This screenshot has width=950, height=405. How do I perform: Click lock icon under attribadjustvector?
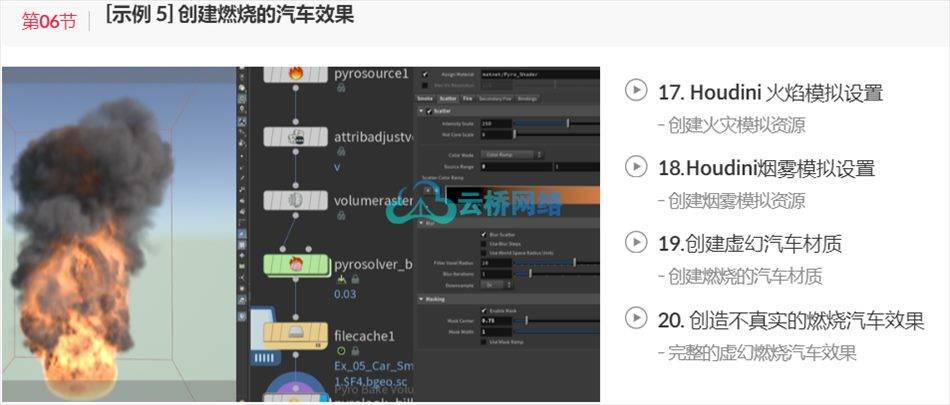coord(341,152)
